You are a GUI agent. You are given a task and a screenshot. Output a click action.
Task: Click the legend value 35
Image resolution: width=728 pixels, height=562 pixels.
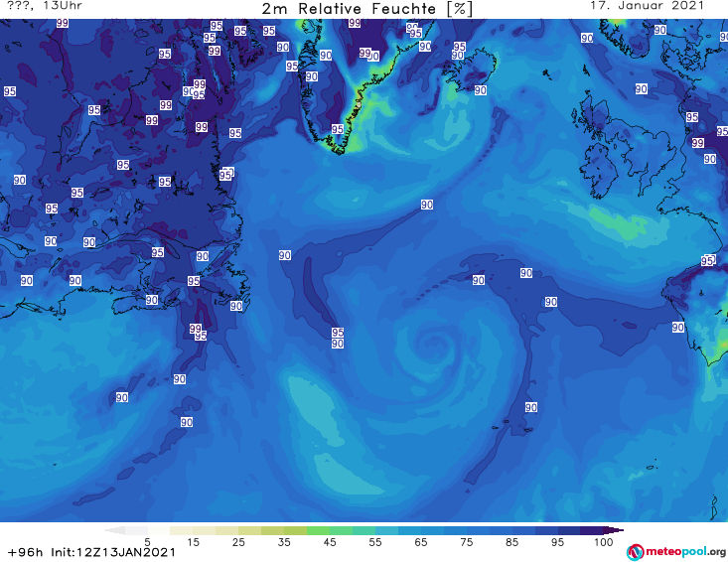click(284, 542)
